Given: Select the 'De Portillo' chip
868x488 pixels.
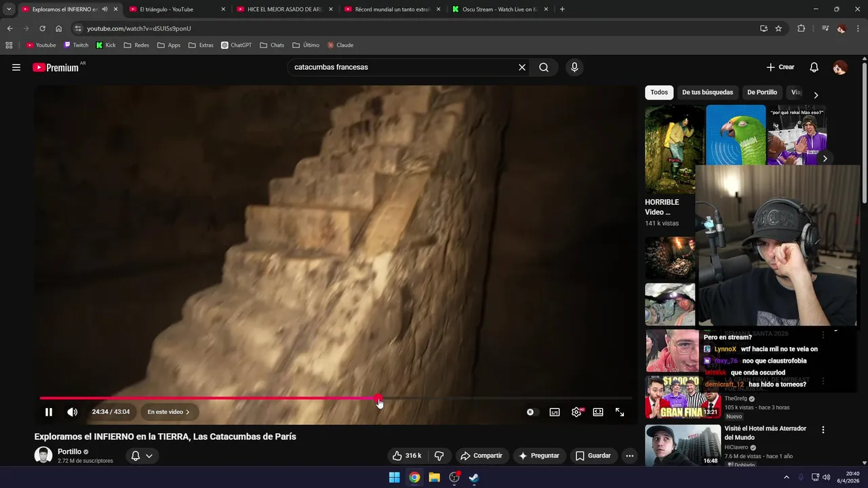Looking at the screenshot, I should (x=762, y=92).
